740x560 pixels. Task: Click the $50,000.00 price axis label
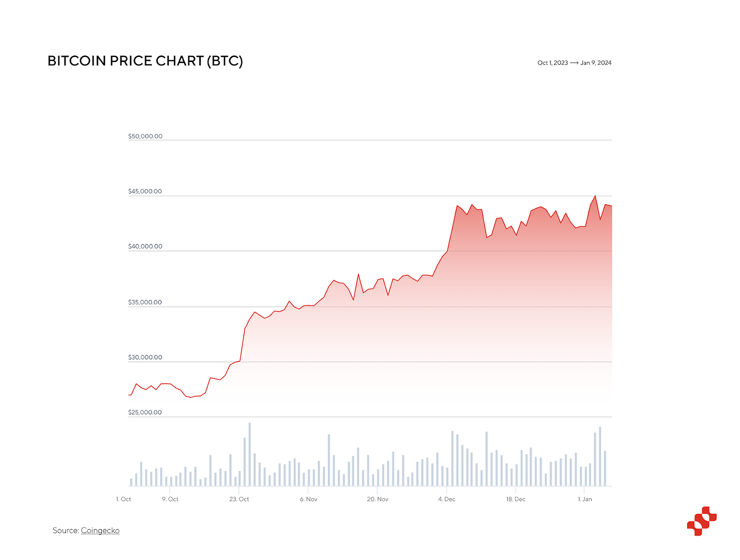[x=145, y=136]
